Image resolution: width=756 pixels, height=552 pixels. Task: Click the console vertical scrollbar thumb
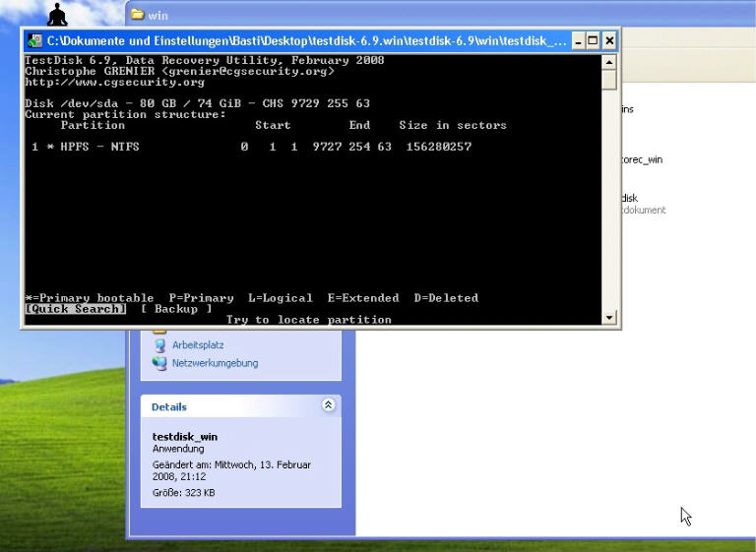[609, 80]
